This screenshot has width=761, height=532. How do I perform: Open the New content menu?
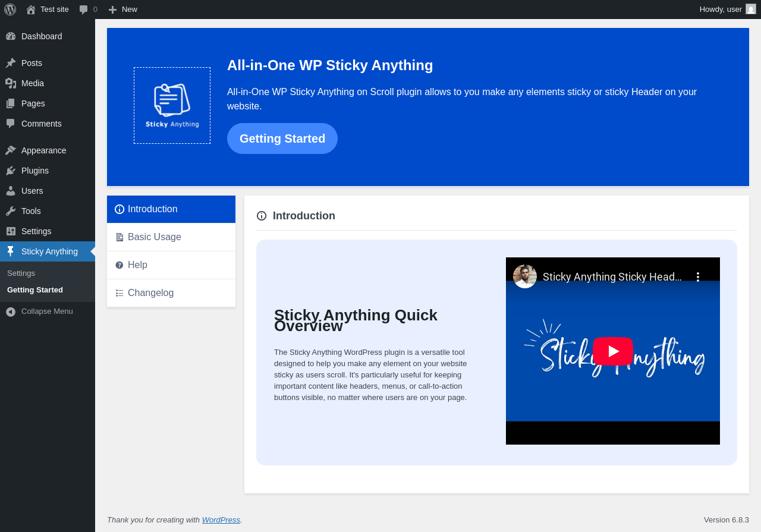123,10
